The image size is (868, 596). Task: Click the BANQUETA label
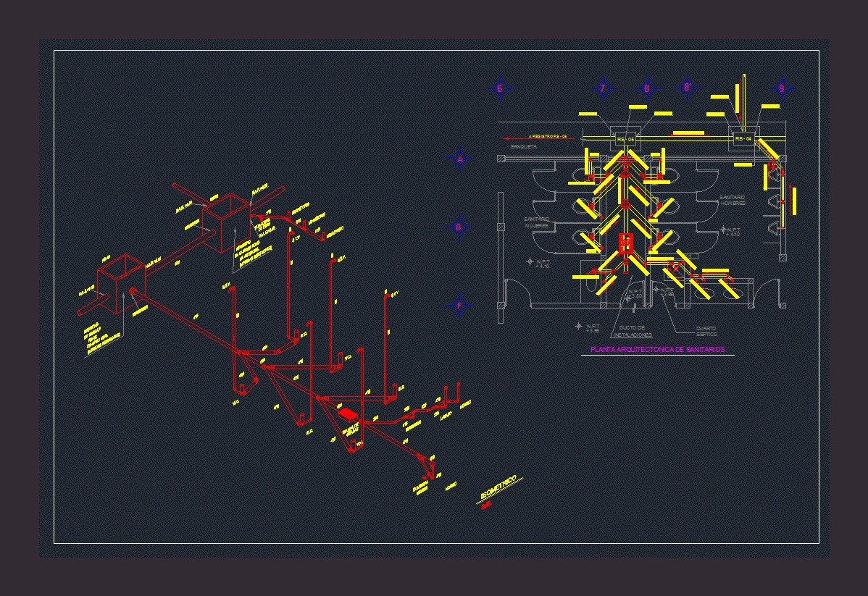coord(524,147)
